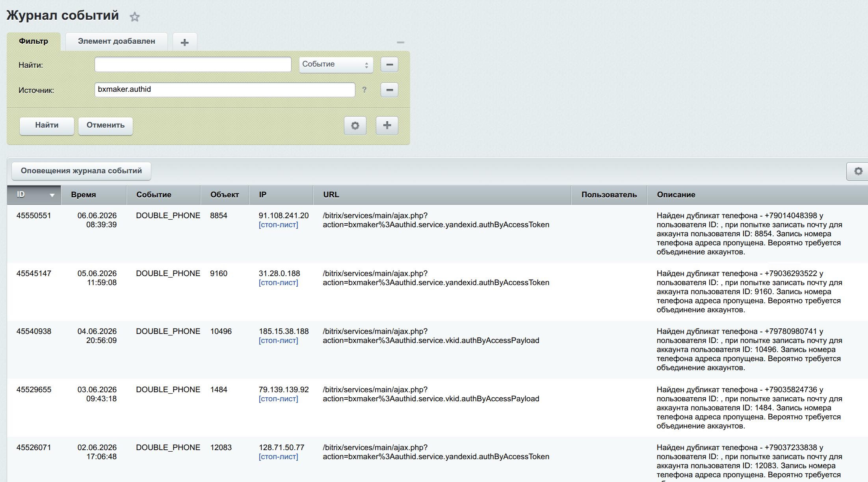Viewport: 868px width, 482px height.
Task: Sort by the Описание column header
Action: [x=757, y=195]
